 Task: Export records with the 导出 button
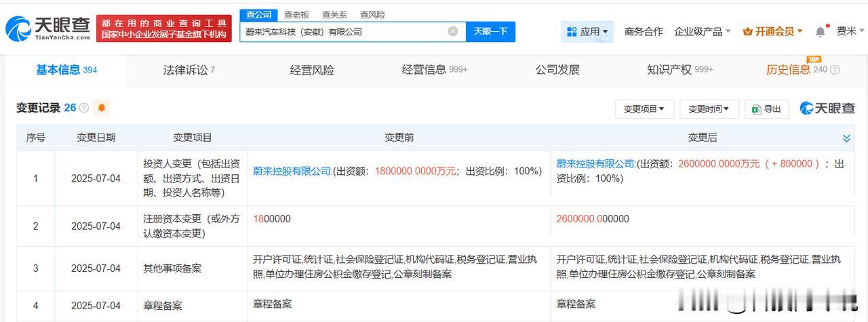click(766, 108)
